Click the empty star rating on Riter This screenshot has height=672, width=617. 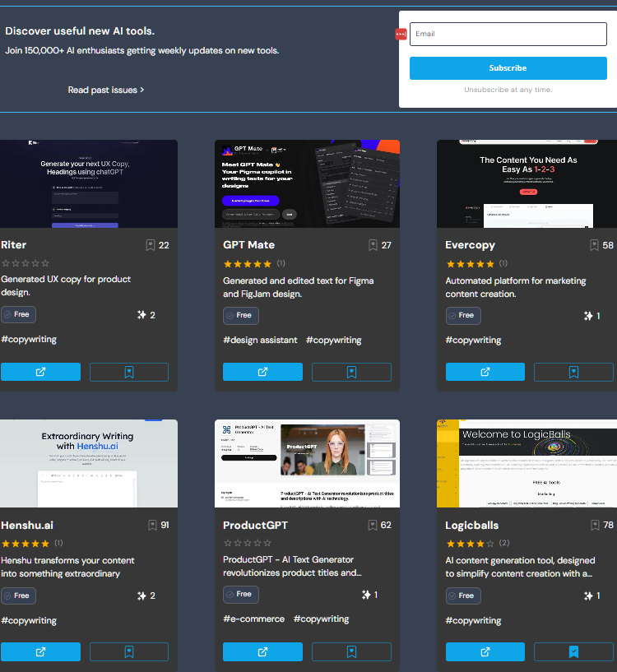26,263
